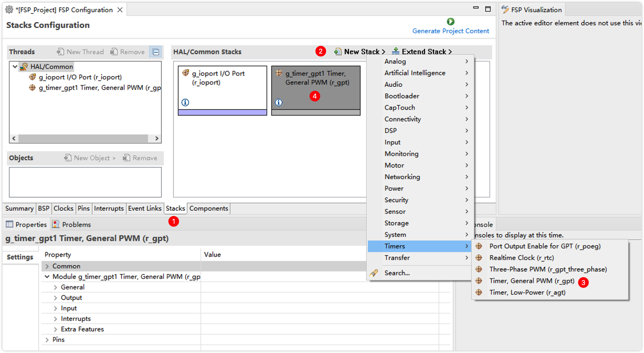Maximize the FSP Configuration editor pane

click(x=488, y=9)
